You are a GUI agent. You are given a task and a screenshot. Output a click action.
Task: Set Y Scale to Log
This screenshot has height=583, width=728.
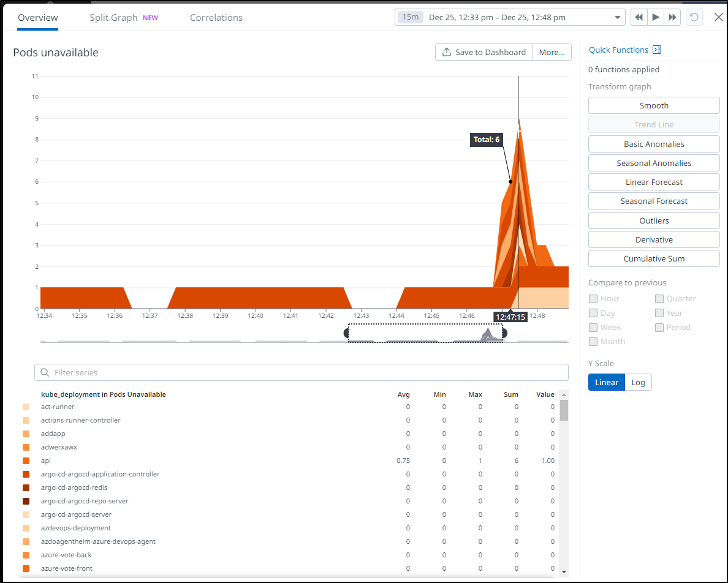pos(638,382)
